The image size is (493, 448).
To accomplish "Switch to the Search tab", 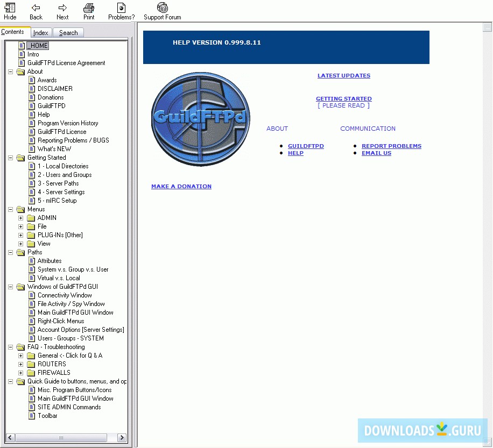I will pyautogui.click(x=68, y=33).
